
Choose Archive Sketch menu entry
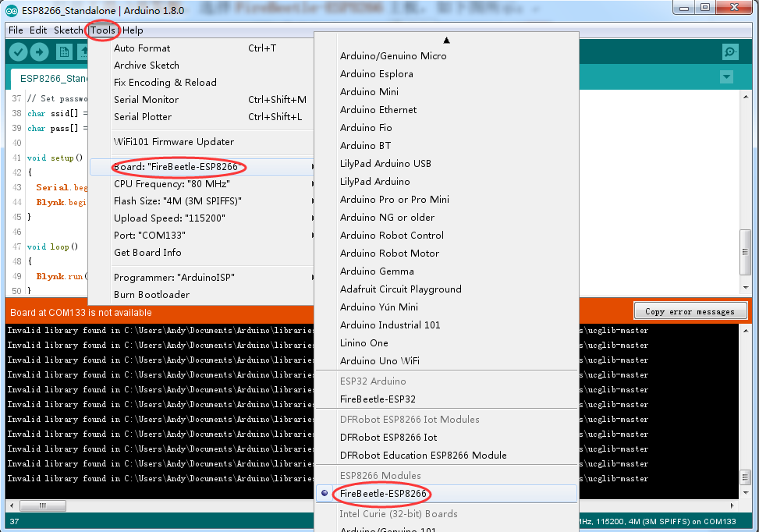click(x=202, y=66)
